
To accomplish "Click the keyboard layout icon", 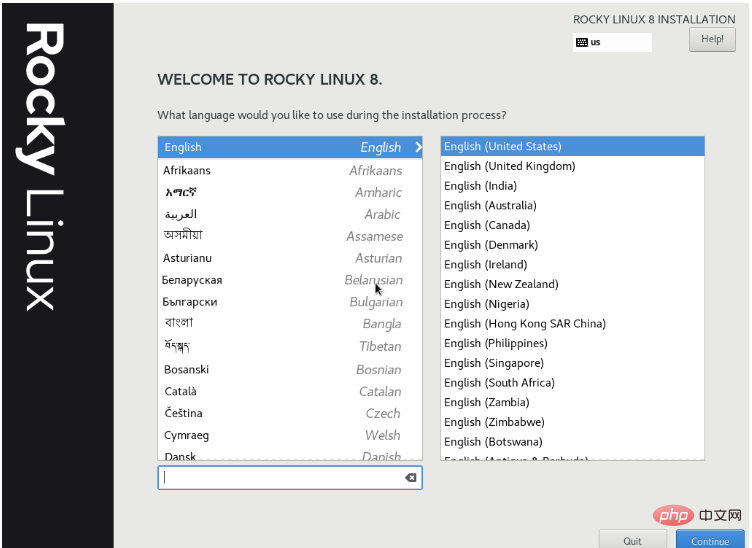I will coord(582,43).
